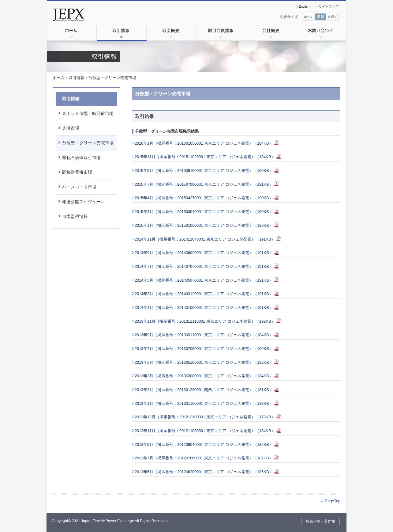Open PDF icon for 2013年3月 result
This screenshot has width=393, height=532.
click(277, 375)
